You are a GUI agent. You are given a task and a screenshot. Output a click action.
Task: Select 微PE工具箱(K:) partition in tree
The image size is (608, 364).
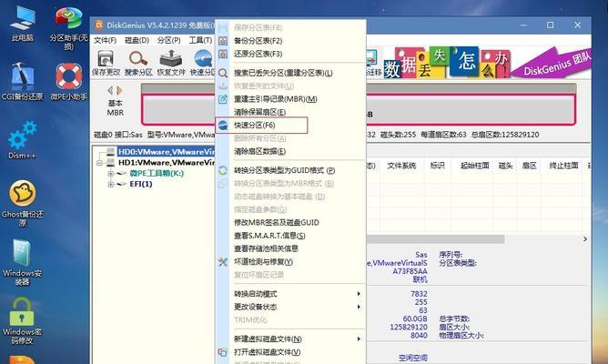pyautogui.click(x=157, y=173)
